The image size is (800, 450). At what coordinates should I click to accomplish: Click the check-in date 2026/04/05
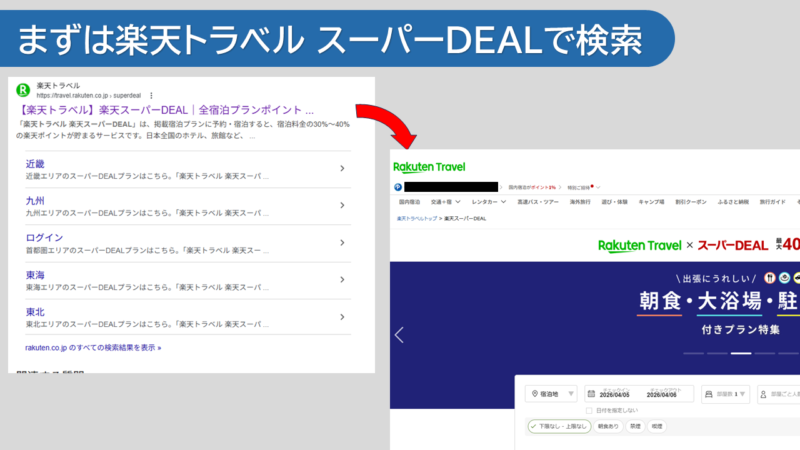pos(614,395)
